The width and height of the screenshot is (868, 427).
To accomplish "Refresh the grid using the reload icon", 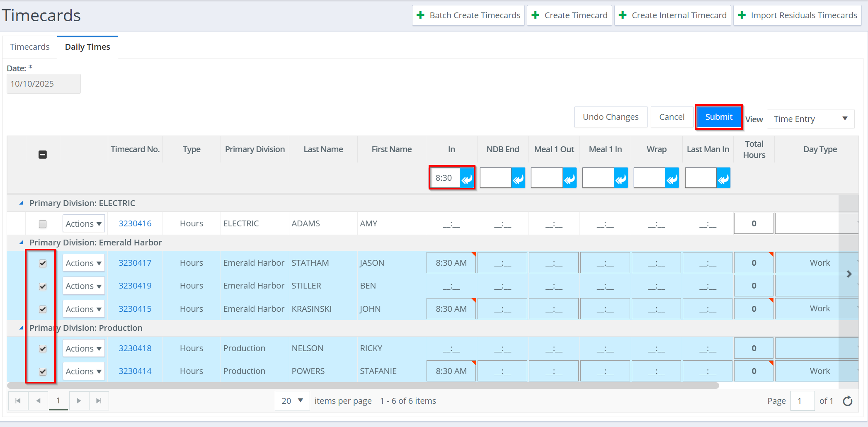I will [848, 401].
